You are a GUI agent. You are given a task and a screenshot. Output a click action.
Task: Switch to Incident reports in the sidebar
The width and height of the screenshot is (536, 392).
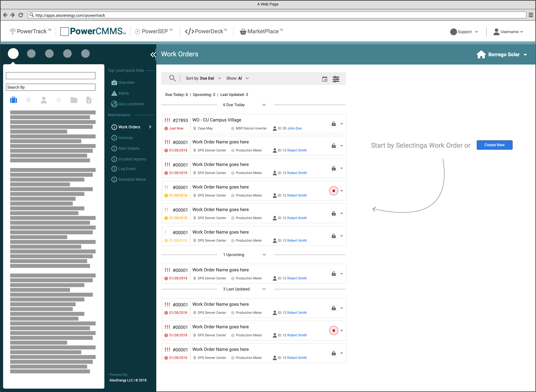pos(132,159)
